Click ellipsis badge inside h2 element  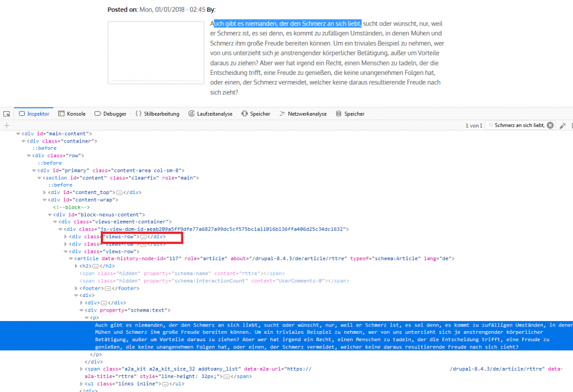(95, 266)
